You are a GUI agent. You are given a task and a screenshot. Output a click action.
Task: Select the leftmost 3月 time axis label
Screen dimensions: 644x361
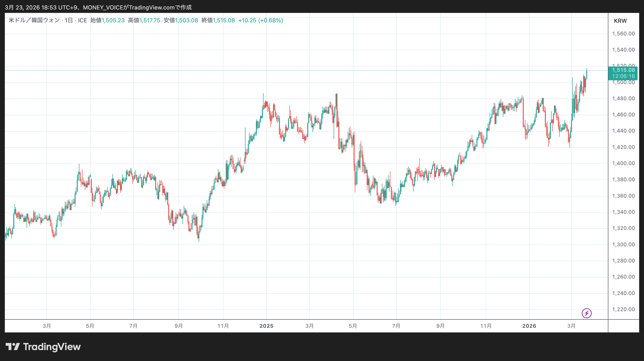(x=47, y=326)
